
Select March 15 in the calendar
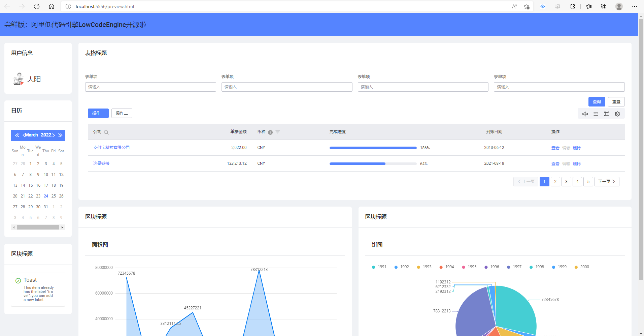pyautogui.click(x=31, y=185)
